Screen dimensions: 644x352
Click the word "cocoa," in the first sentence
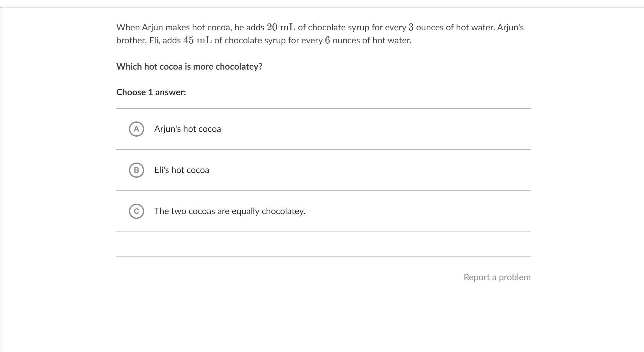[220, 28]
